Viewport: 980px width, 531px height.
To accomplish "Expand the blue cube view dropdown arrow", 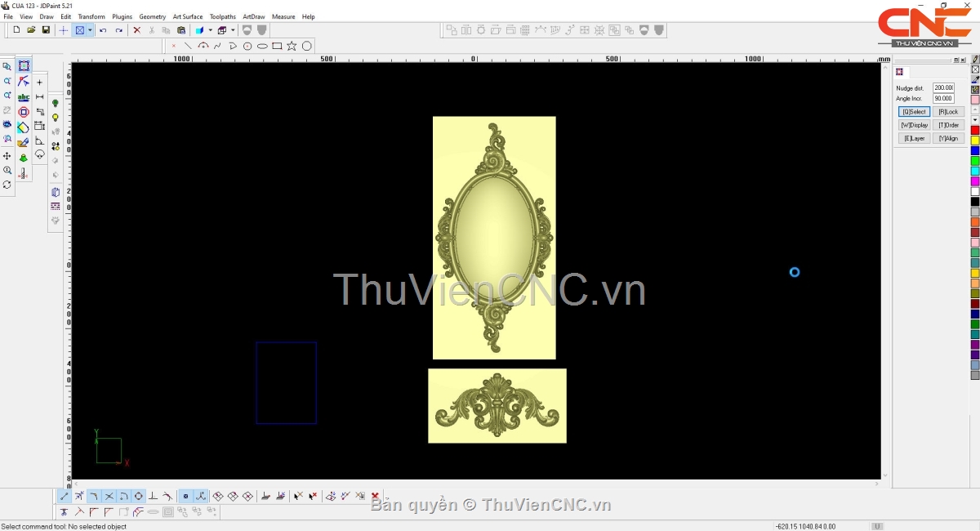I will point(210,30).
